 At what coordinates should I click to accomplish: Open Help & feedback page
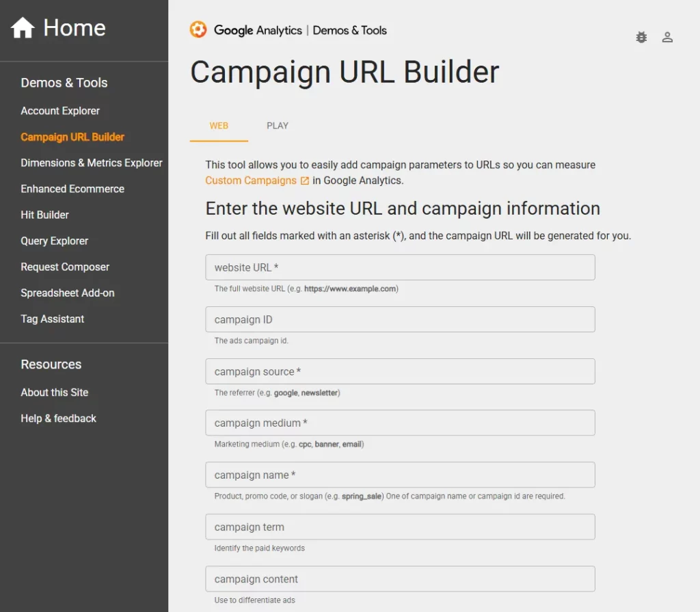[59, 418]
